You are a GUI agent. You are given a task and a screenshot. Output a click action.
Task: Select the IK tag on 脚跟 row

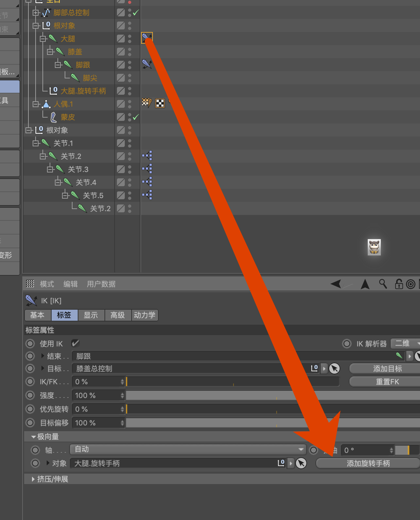(147, 64)
